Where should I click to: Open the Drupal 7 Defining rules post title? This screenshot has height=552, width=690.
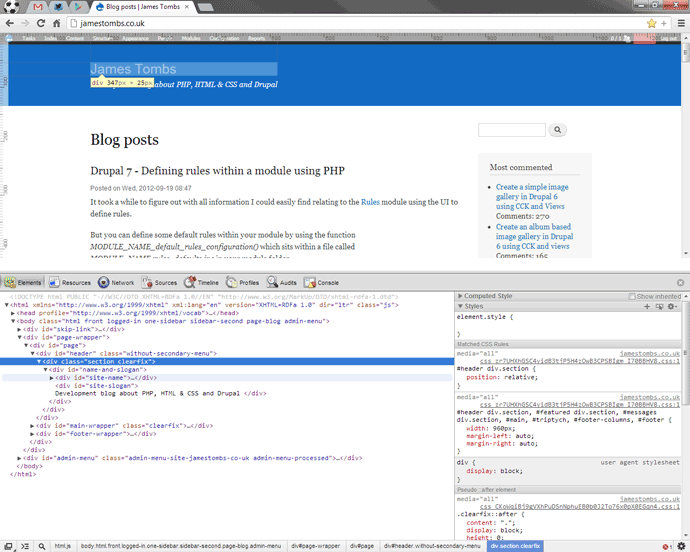click(x=217, y=171)
